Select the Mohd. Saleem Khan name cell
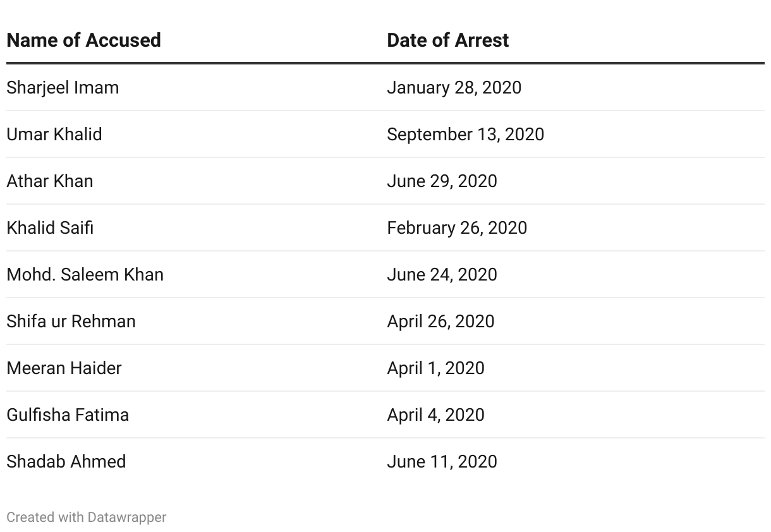The width and height of the screenshot is (771, 532). coord(85,274)
